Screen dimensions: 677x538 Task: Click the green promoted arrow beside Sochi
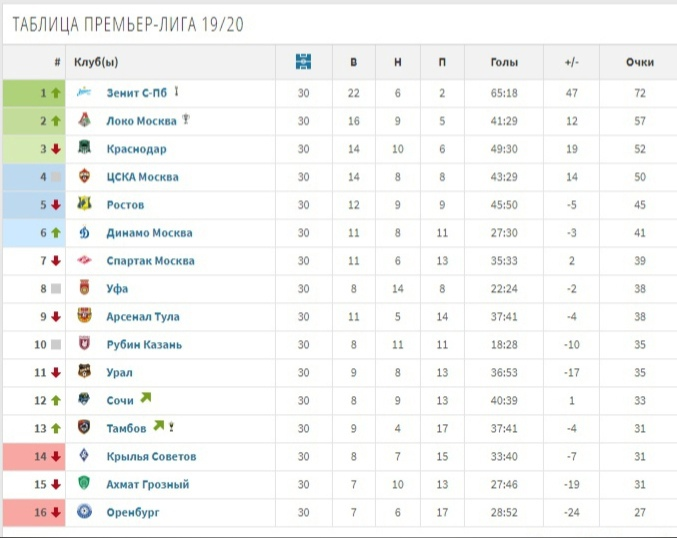pos(146,397)
